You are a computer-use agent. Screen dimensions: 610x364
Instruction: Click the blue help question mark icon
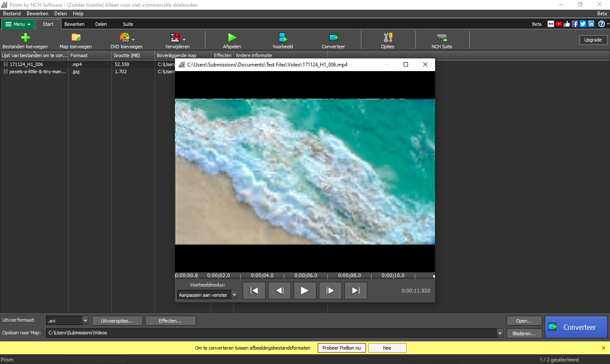(x=601, y=24)
